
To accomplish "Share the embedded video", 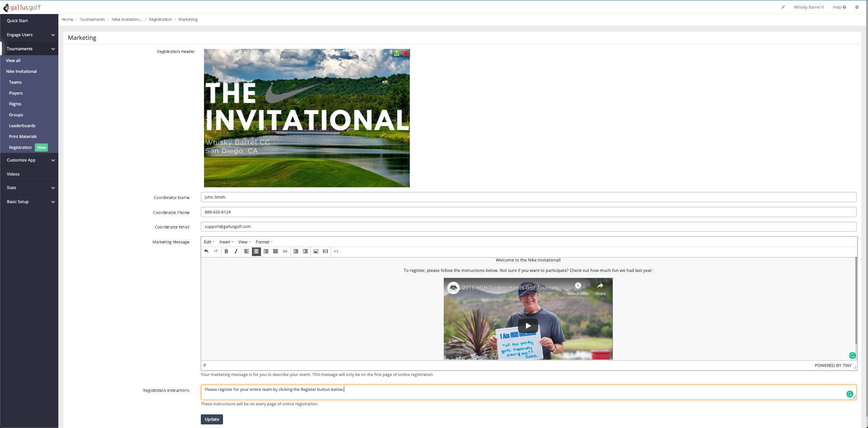I will tap(600, 289).
